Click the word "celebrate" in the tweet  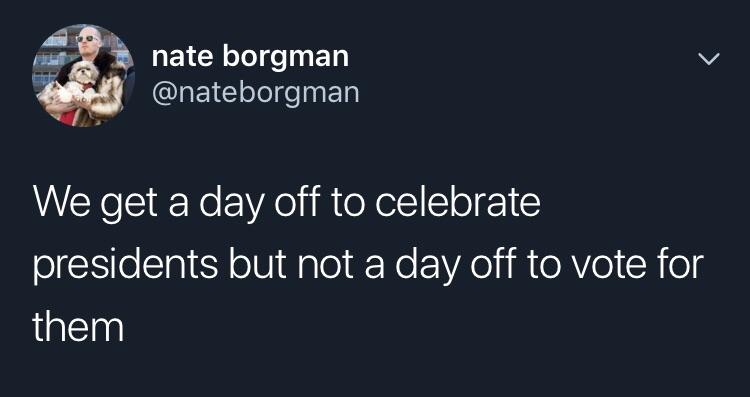[x=458, y=203]
